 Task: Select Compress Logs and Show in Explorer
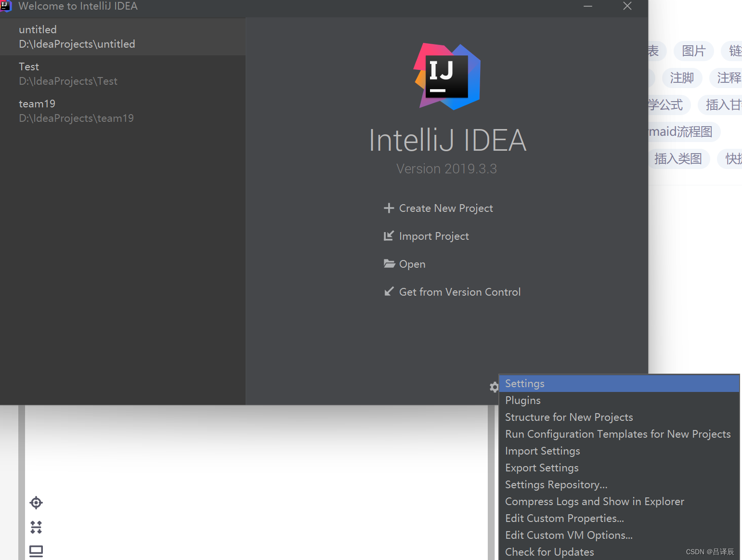point(619,502)
